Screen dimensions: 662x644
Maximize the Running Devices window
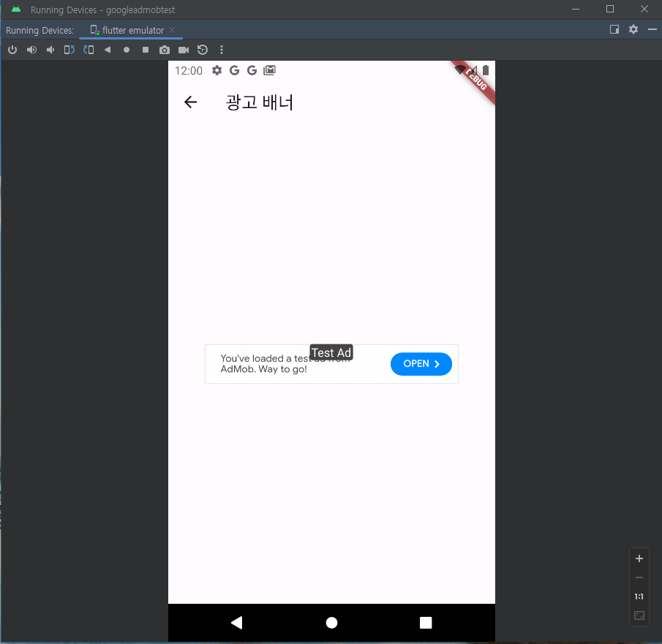610,9
